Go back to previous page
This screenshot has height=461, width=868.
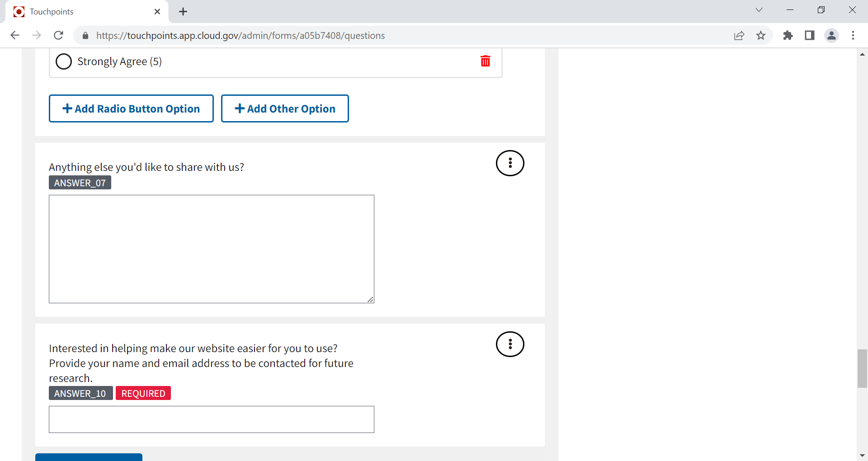pyautogui.click(x=15, y=35)
